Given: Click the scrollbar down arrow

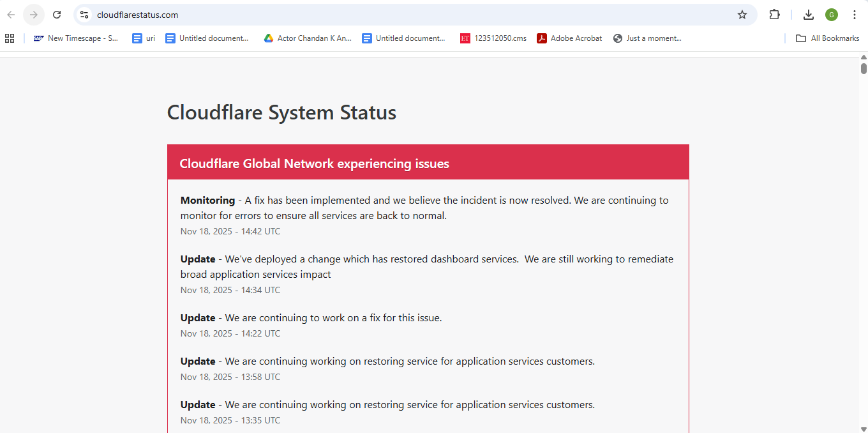Looking at the screenshot, I should point(863,428).
